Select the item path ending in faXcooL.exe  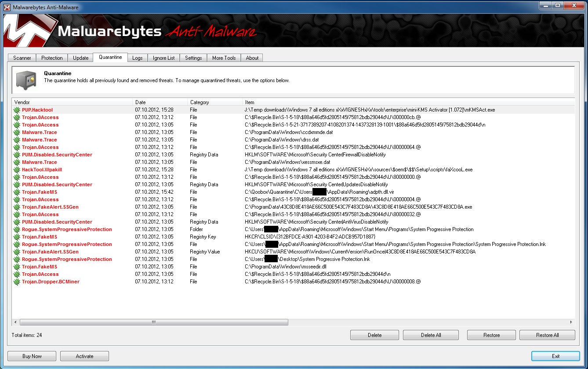pyautogui.click(x=359, y=170)
